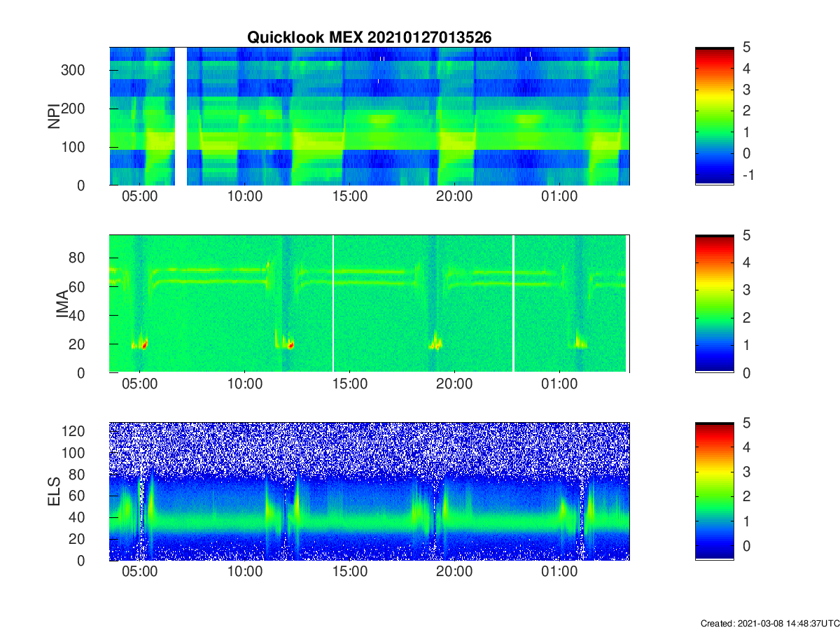Click the '3' label on ELS color bar
Screen dimensions: 840x630
click(745, 472)
